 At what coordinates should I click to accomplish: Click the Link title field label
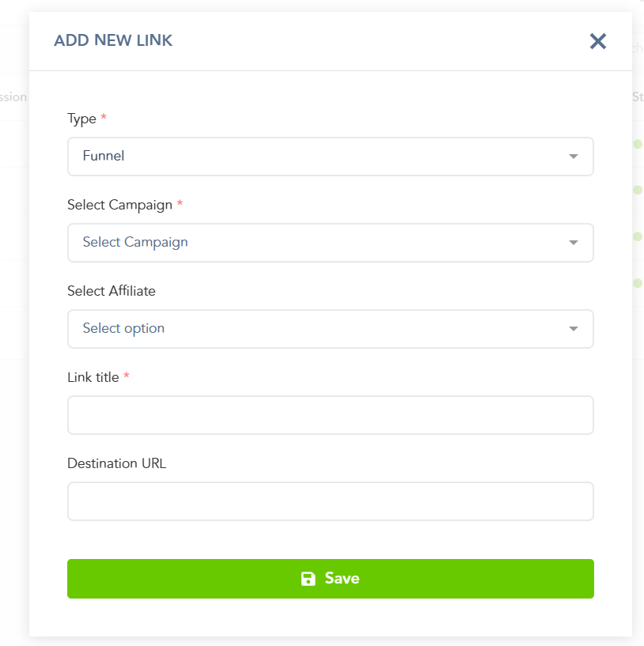[x=93, y=377]
